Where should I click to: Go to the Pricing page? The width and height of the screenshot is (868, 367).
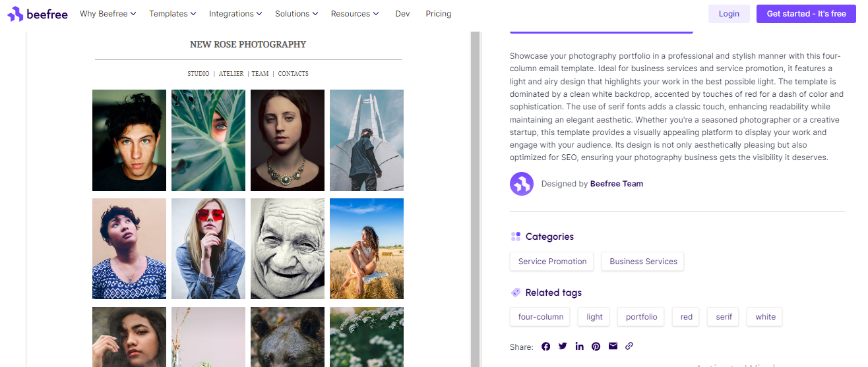[439, 14]
